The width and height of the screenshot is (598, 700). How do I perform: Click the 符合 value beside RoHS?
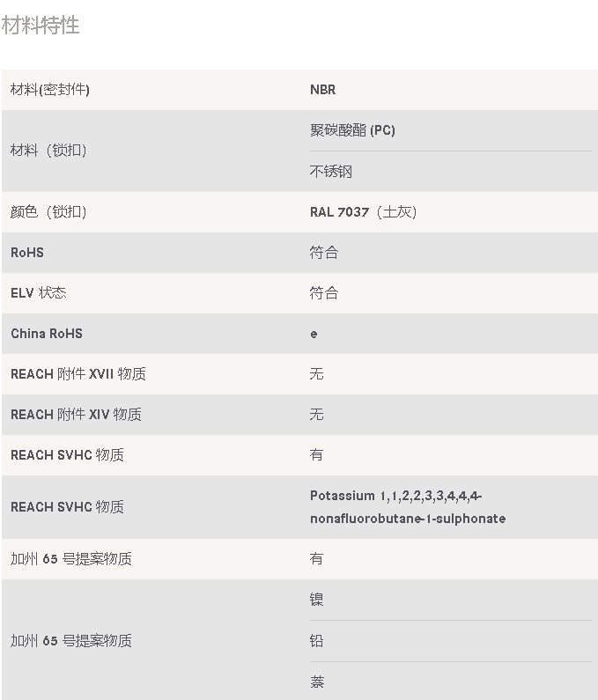point(323,253)
